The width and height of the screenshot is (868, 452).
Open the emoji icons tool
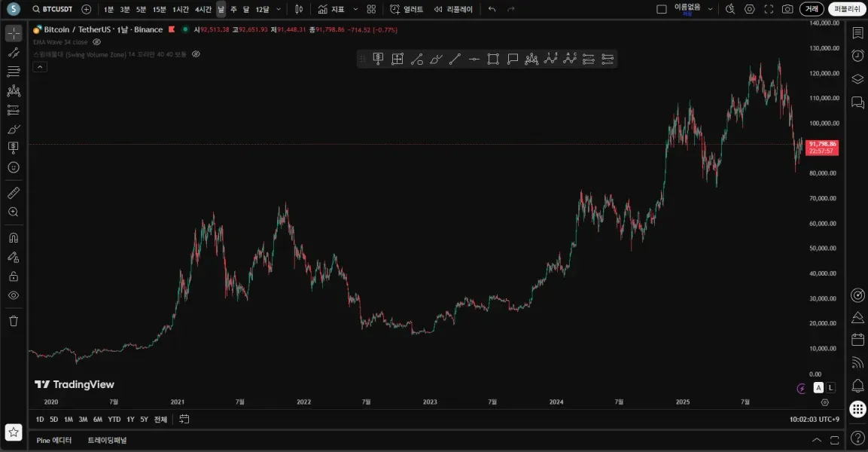(x=14, y=167)
